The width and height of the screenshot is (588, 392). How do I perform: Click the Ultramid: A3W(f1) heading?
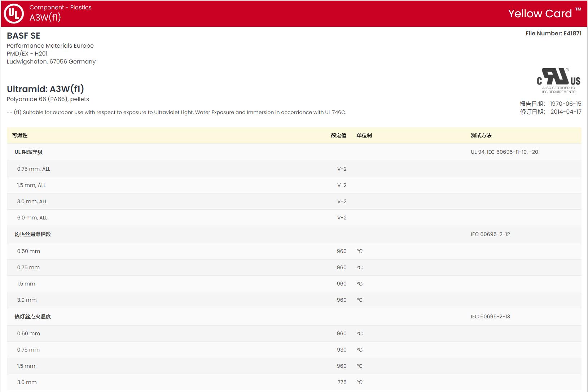pos(45,89)
